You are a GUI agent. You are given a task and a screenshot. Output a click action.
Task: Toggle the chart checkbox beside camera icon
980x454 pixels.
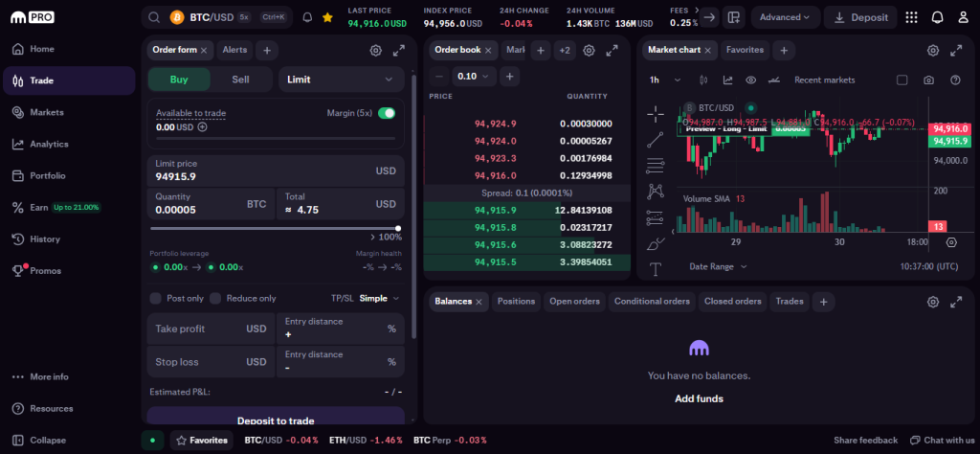(x=902, y=80)
